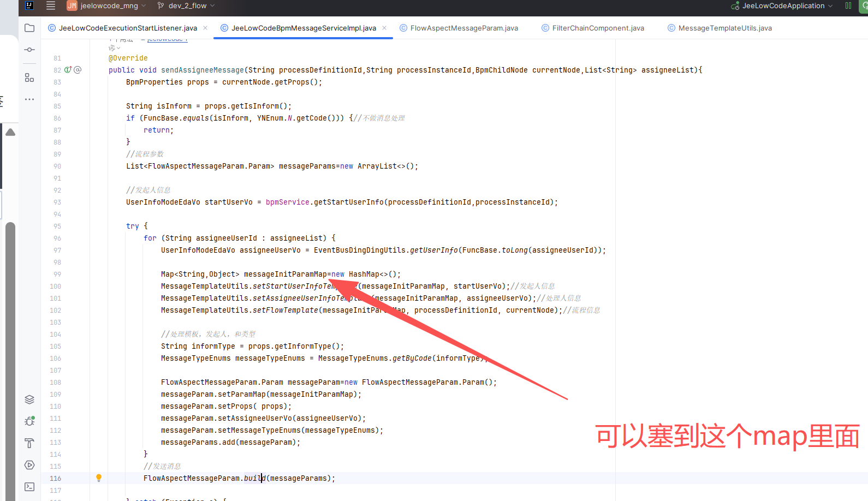868x501 pixels.
Task: Click the implements-method gutter icon on line 82
Action: 68,70
